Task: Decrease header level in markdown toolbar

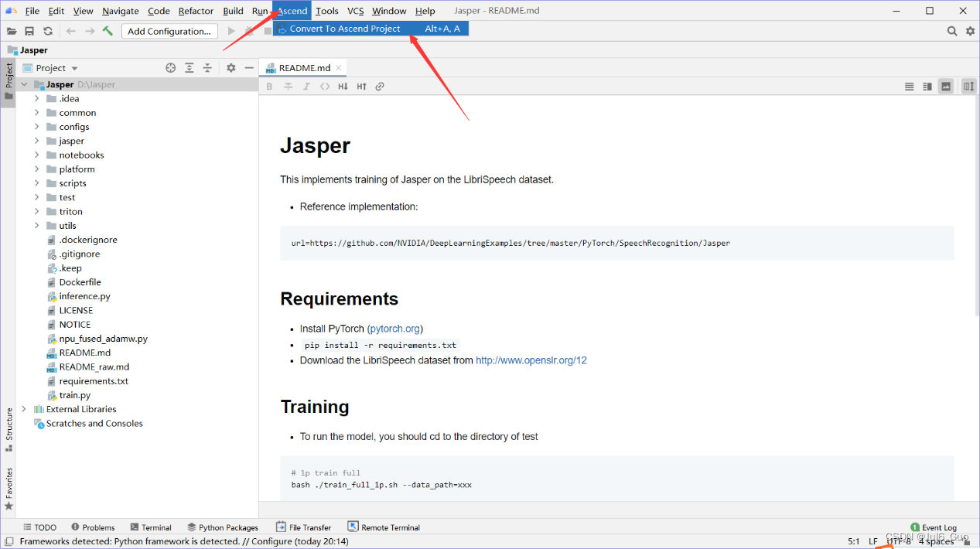Action: tap(343, 87)
